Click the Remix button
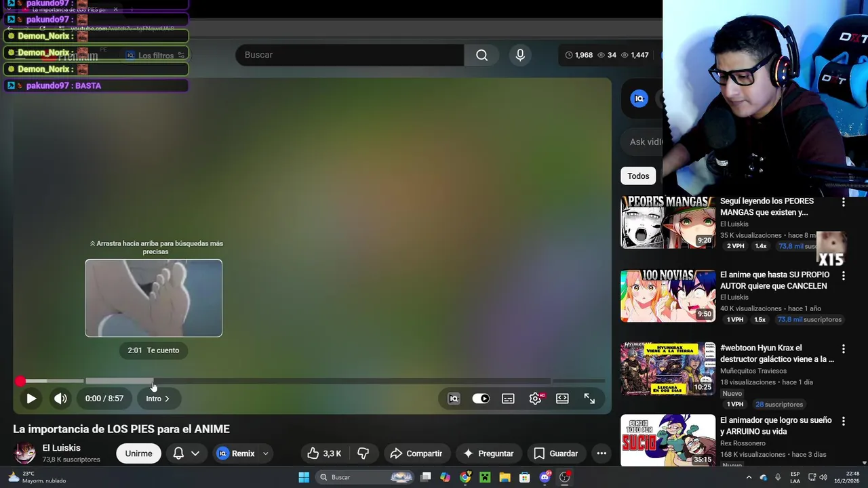 click(x=236, y=453)
